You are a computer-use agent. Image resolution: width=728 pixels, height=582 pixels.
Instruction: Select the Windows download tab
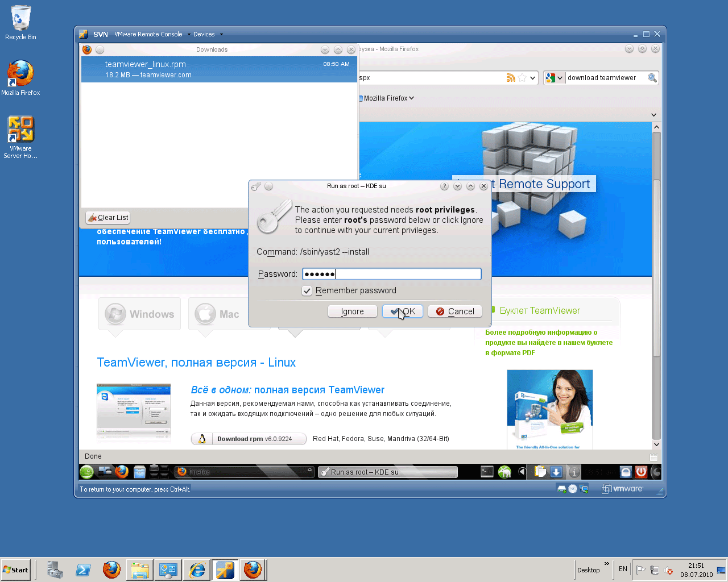[x=139, y=314]
